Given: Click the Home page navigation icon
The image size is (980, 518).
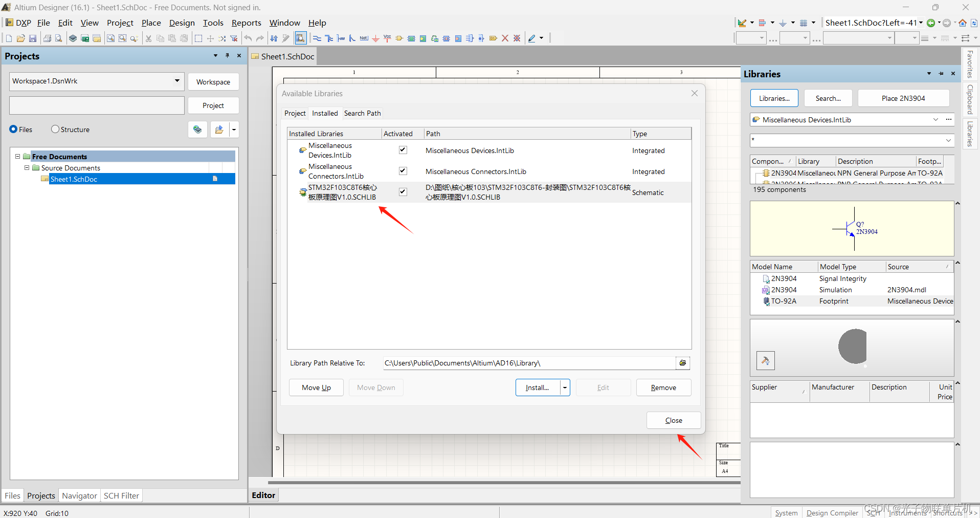Looking at the screenshot, I should click(963, 23).
